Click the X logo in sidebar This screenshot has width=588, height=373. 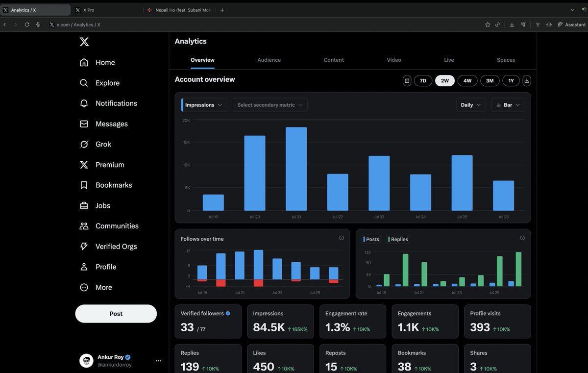pyautogui.click(x=84, y=42)
